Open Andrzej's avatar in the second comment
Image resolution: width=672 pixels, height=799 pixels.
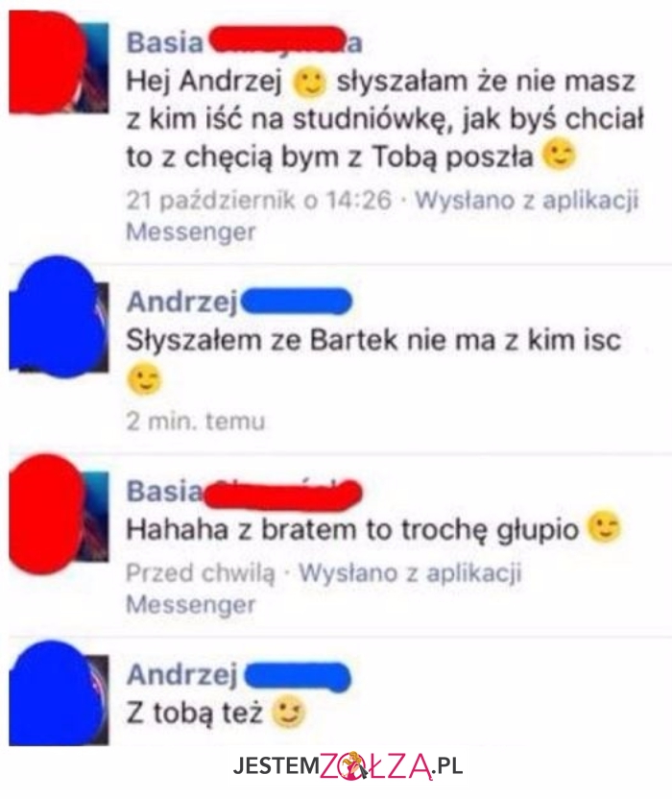[x=59, y=319]
